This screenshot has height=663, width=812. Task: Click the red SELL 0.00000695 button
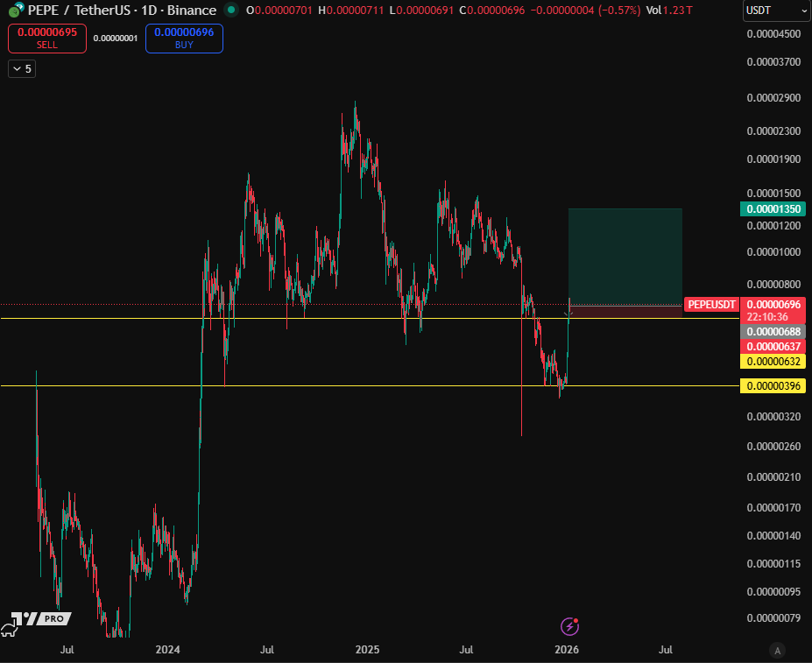pyautogui.click(x=47, y=39)
